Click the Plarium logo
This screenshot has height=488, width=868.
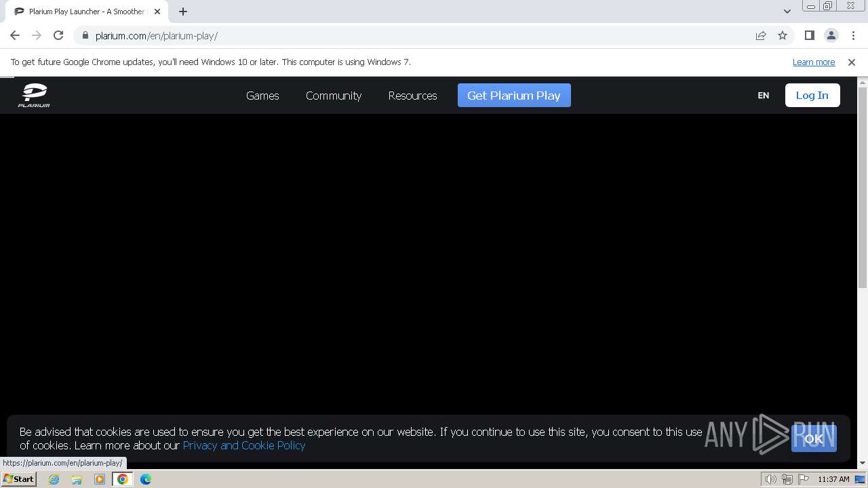click(x=34, y=96)
